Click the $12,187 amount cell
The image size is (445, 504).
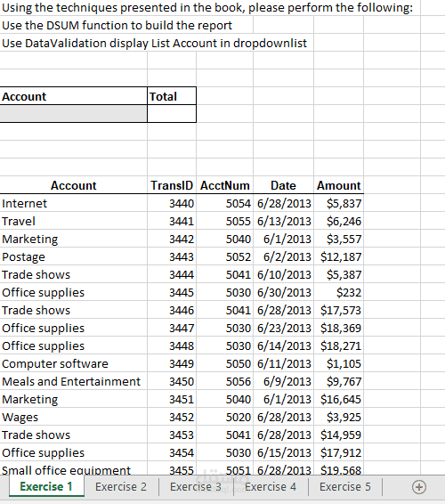[339, 256]
